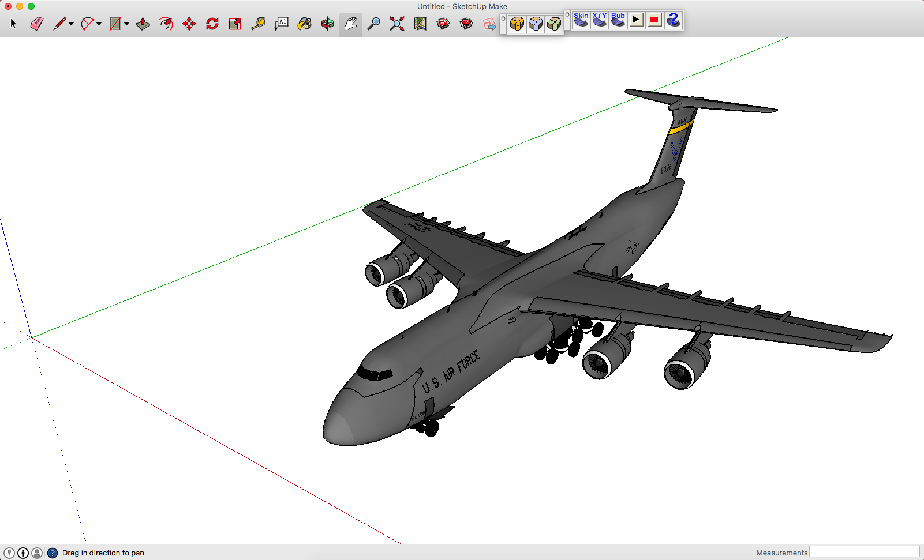The height and width of the screenshot is (560, 924).
Task: Click the Pan hand tool
Action: 350,24
